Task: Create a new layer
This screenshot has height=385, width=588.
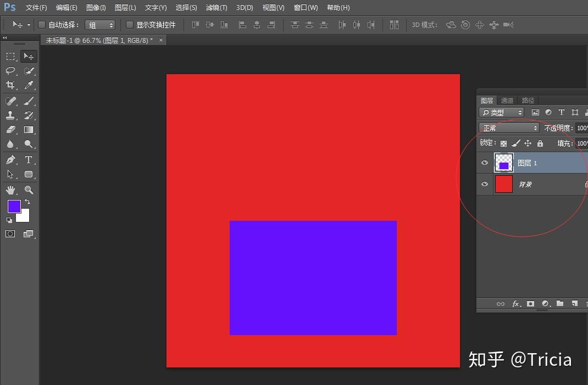Action: [x=574, y=303]
